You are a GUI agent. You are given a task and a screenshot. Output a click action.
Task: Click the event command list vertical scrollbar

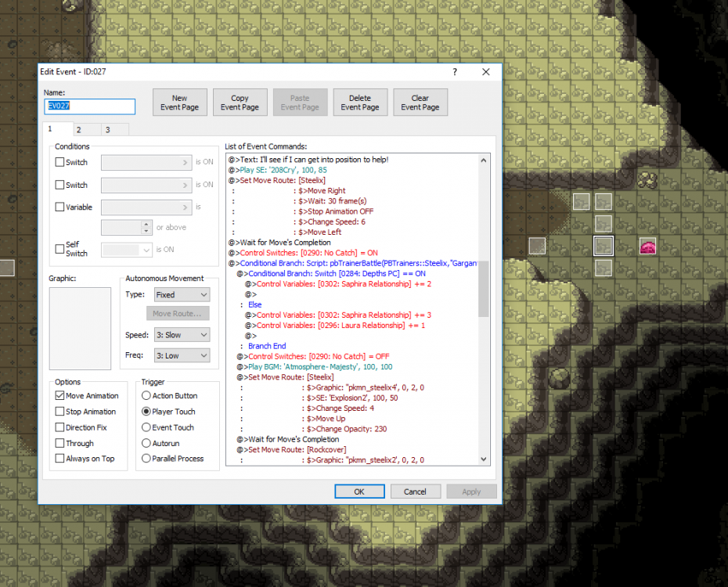pyautogui.click(x=483, y=288)
